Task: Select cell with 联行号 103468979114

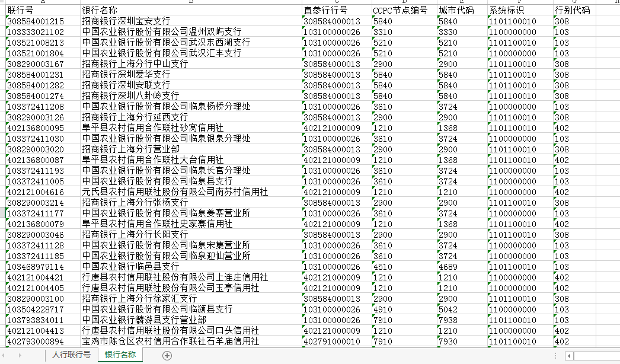Action: click(x=42, y=267)
